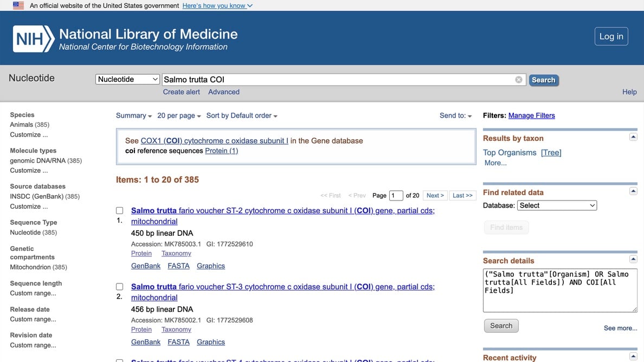Open GenBank link for MK785003.1
The height and width of the screenshot is (362, 644).
tap(146, 266)
